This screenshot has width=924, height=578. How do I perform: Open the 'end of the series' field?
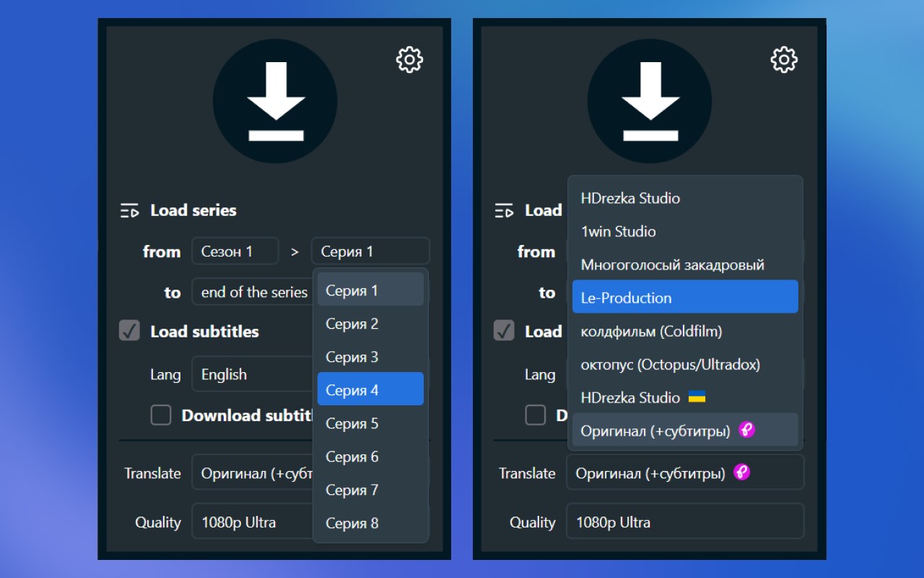(253, 292)
